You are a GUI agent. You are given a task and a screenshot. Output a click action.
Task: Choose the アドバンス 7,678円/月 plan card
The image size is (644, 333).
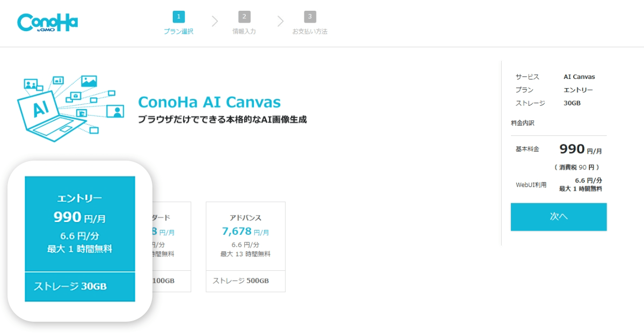[x=245, y=247]
